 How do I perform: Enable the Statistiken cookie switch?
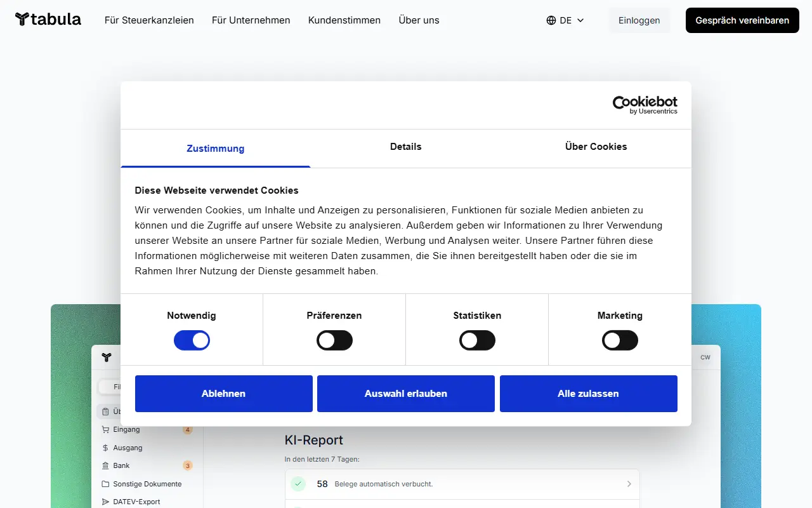[477, 340]
